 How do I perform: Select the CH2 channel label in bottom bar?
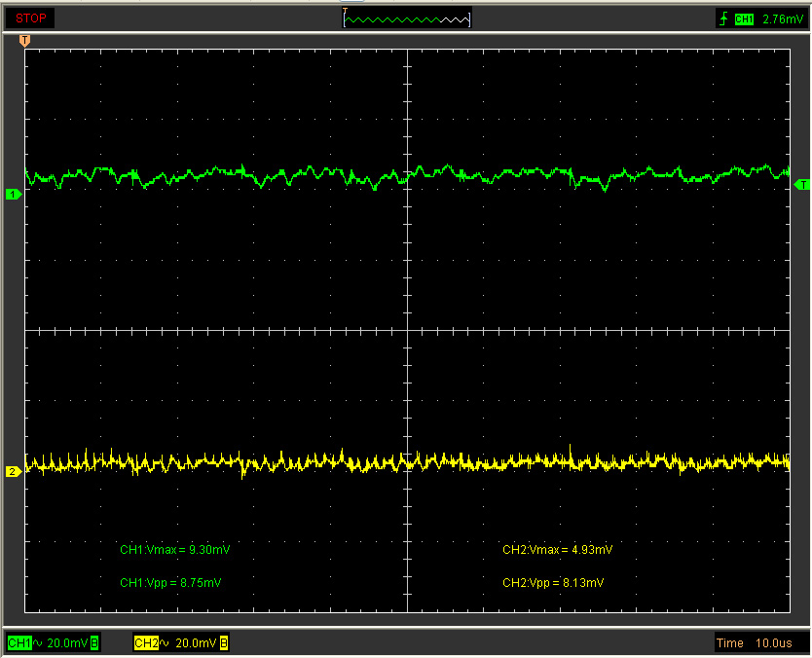point(146,643)
